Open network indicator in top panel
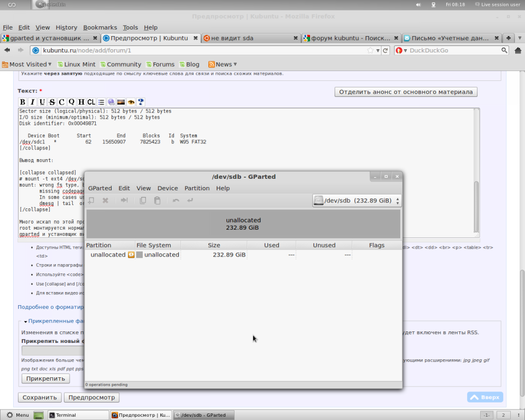Screen dimensions: 525x420 coord(434,5)
